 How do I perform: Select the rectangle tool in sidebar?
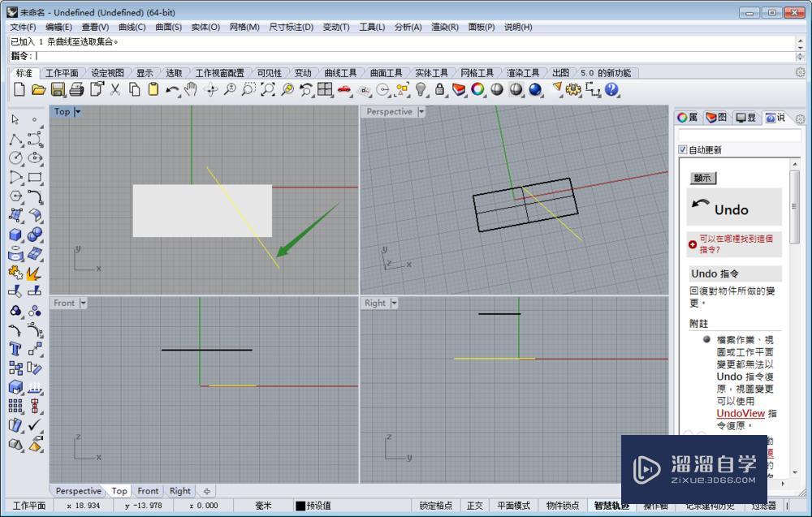click(x=35, y=178)
